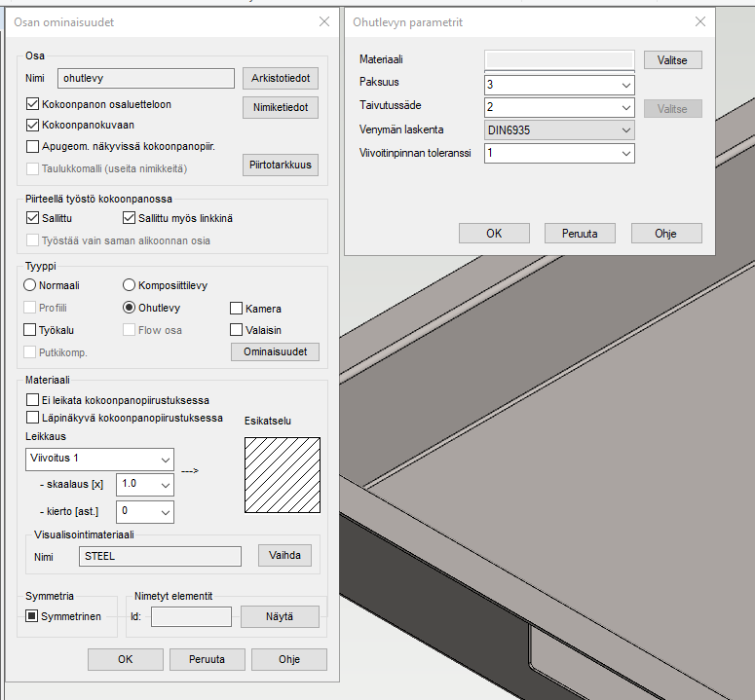Click Vaihda to change visualization material
This screenshot has width=755, height=700.
(284, 556)
